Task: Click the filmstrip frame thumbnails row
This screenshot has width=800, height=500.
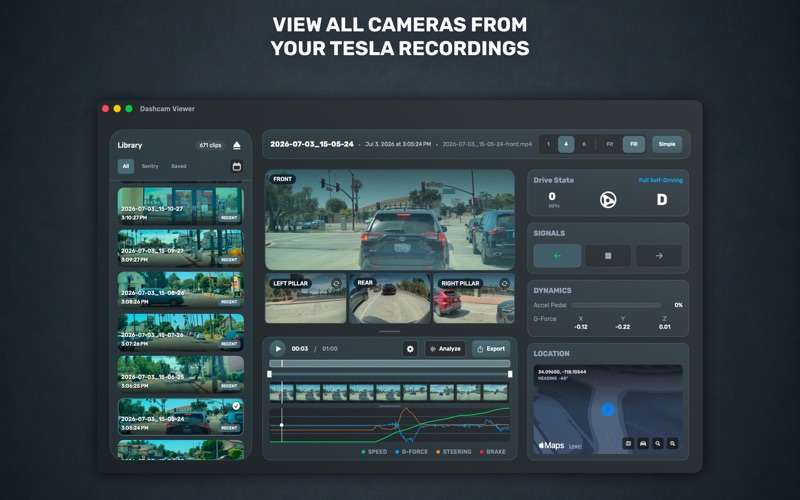Action: click(389, 393)
